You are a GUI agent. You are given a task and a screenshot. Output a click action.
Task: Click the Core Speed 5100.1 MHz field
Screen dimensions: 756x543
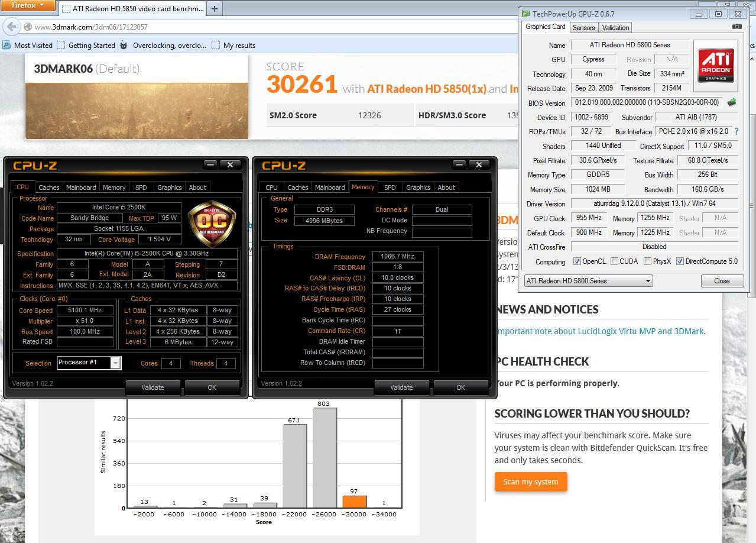(85, 311)
